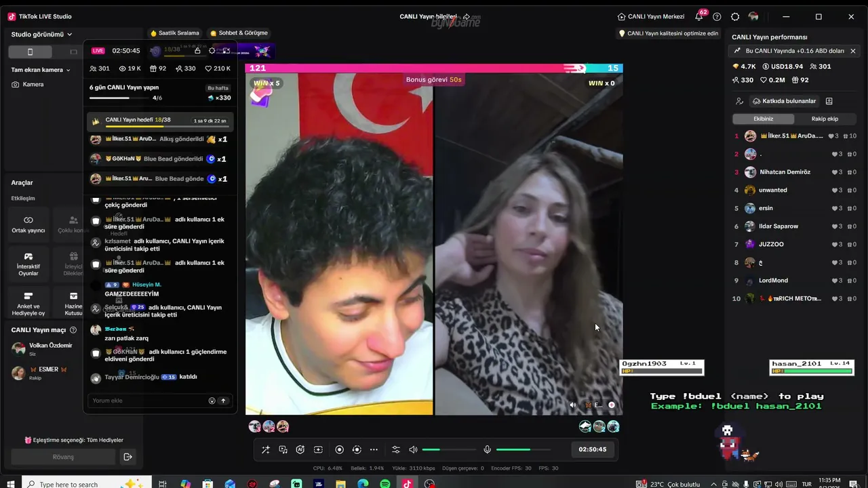Mute the speaker output
Screen dimensions: 868x488
[413, 449]
